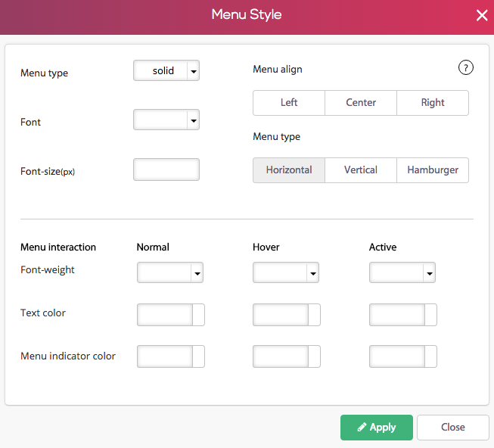
Task: Expand the Normal Font-weight dropdown
Action: point(170,272)
